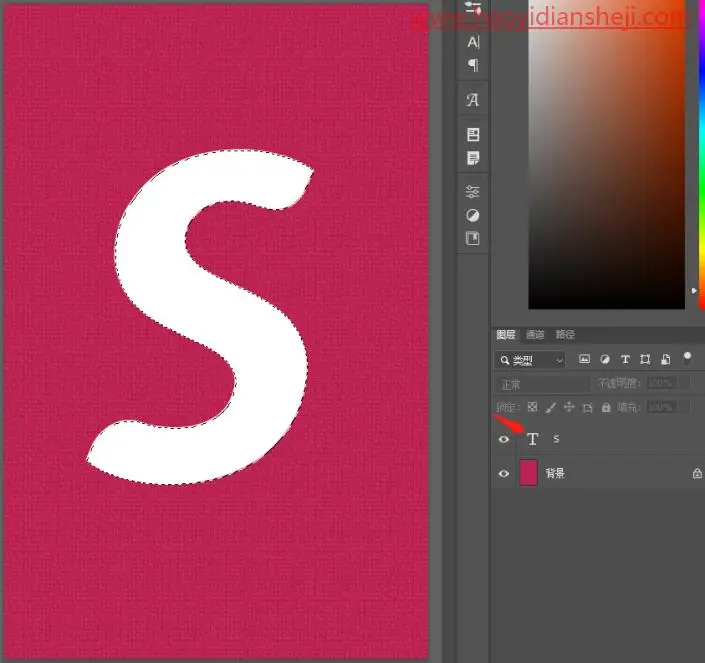Lock position move-arrows icon
Viewport: 705px width, 663px height.
(x=569, y=407)
